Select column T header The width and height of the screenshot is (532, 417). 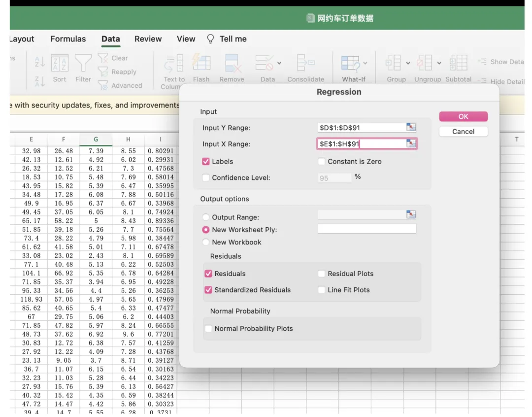pyautogui.click(x=516, y=139)
